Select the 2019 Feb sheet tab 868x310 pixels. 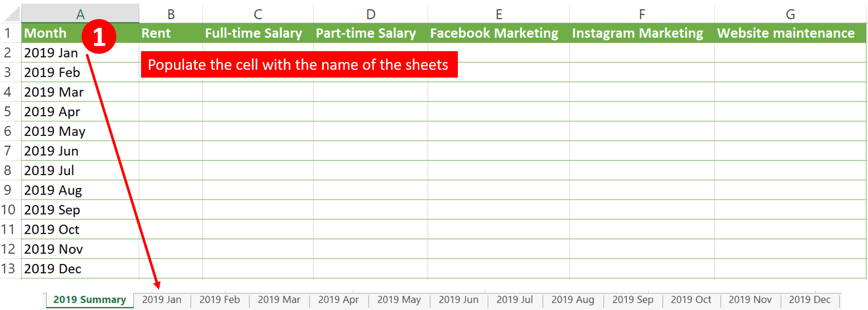220,300
